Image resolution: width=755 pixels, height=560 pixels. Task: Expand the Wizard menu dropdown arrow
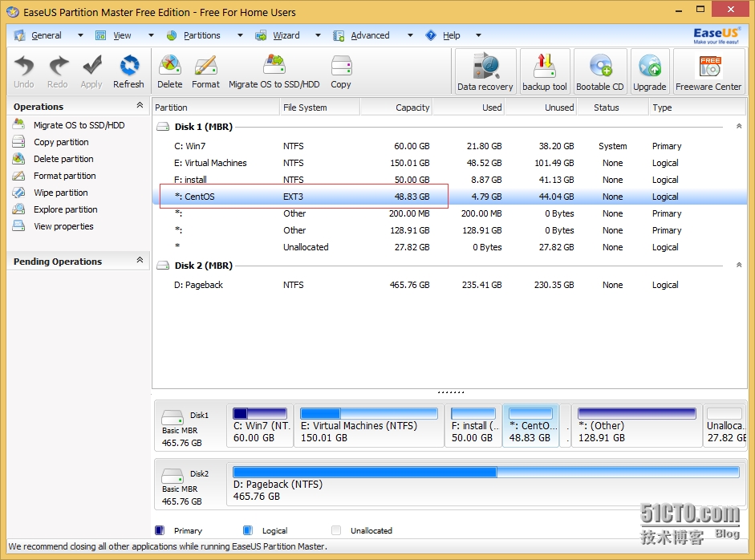(318, 35)
